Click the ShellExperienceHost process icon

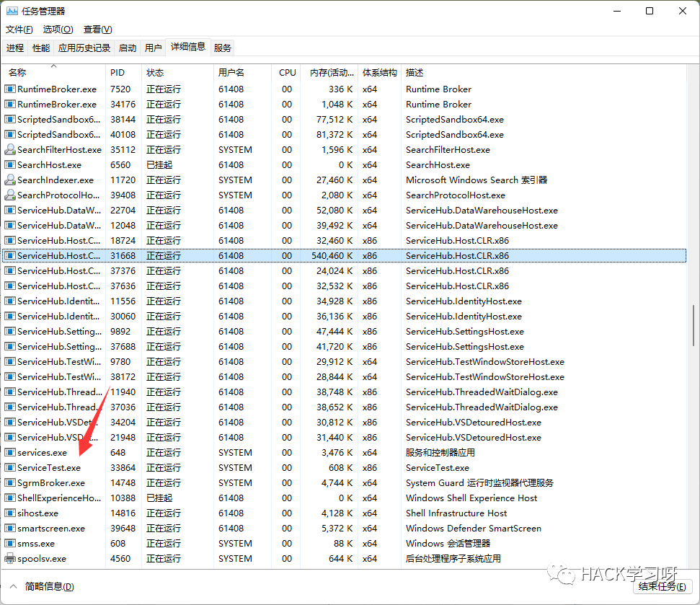coord(10,498)
